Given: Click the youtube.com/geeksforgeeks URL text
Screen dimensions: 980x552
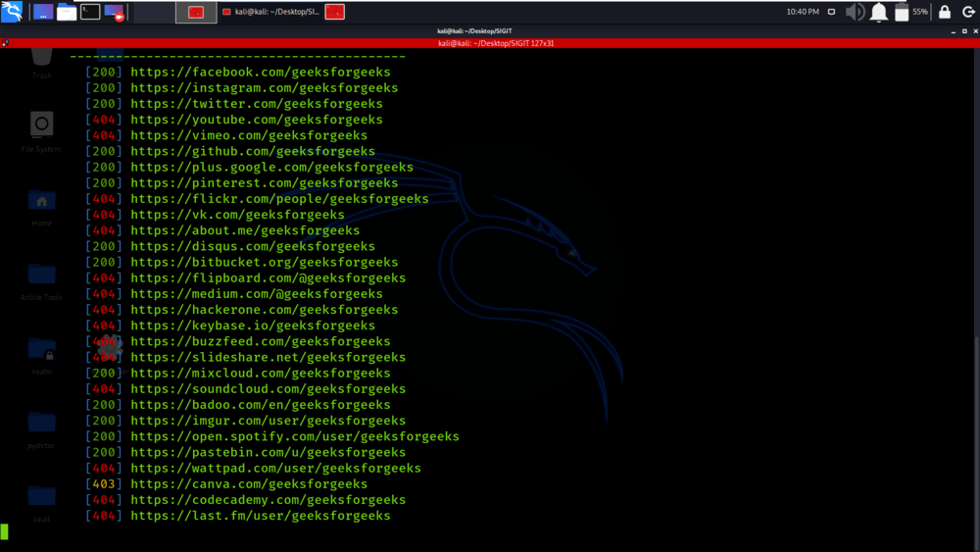Looking at the screenshot, I should click(x=257, y=120).
